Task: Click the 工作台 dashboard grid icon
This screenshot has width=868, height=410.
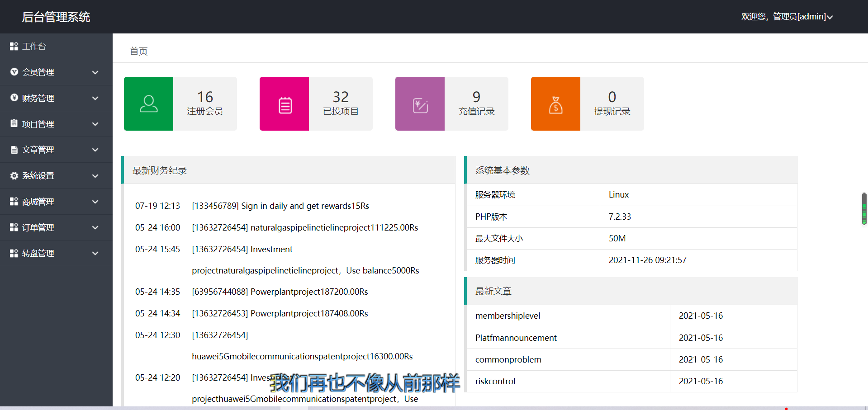Action: (14, 47)
